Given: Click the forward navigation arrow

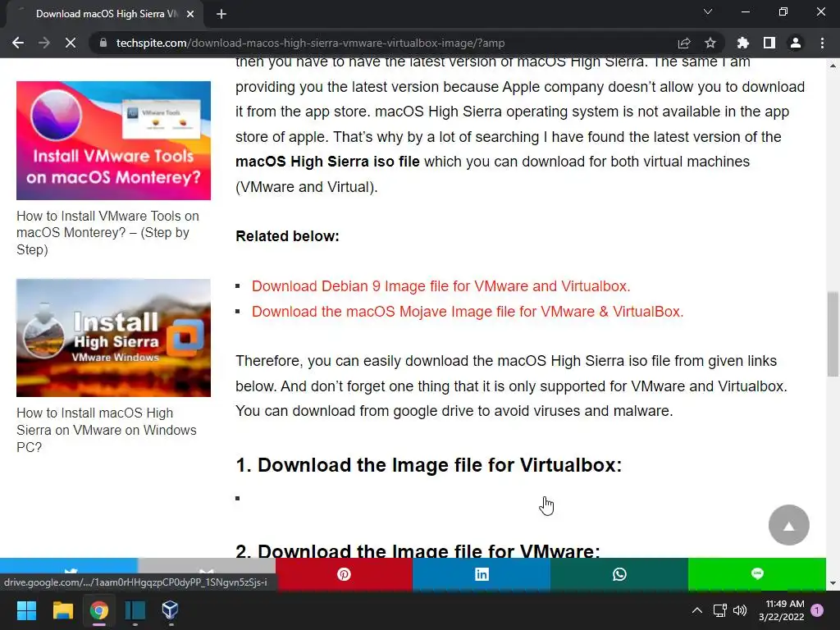Looking at the screenshot, I should click(x=44, y=43).
